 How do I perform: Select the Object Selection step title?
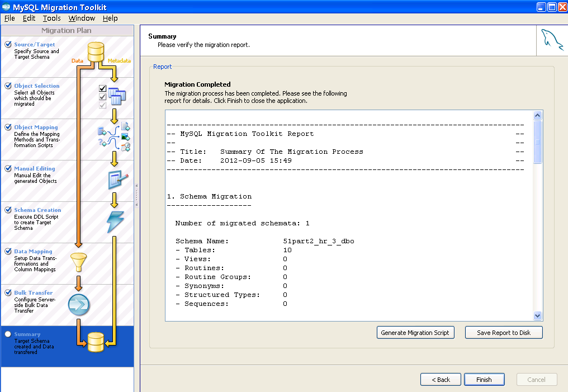click(36, 86)
